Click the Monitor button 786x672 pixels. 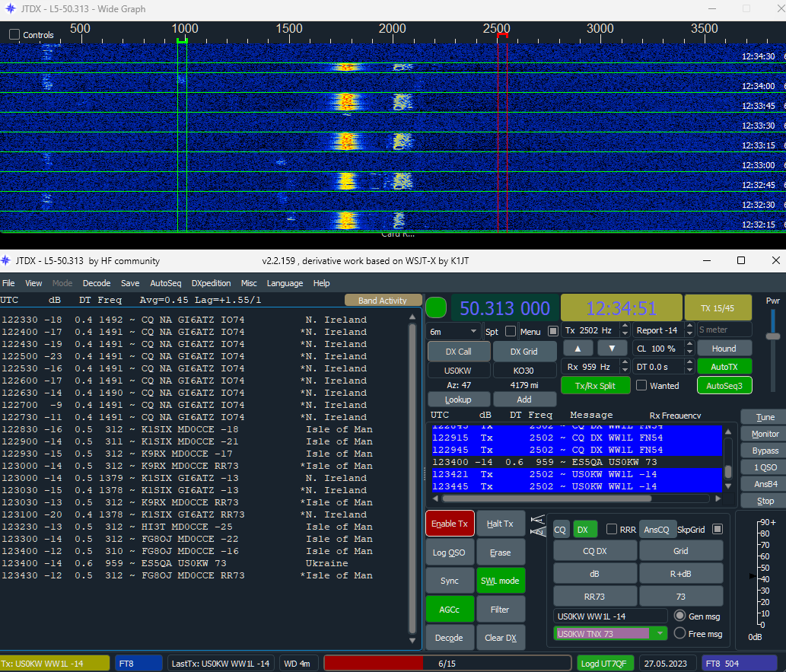click(x=765, y=434)
